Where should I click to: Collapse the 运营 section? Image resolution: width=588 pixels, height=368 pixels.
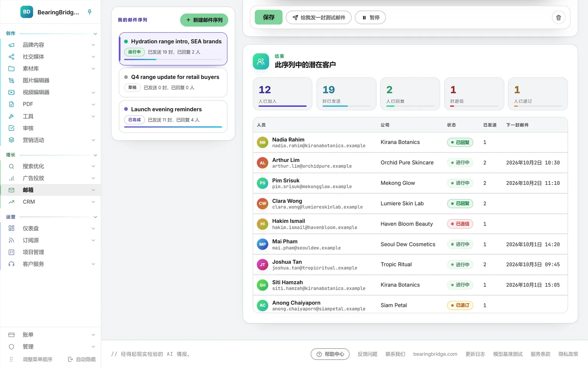coord(95,217)
